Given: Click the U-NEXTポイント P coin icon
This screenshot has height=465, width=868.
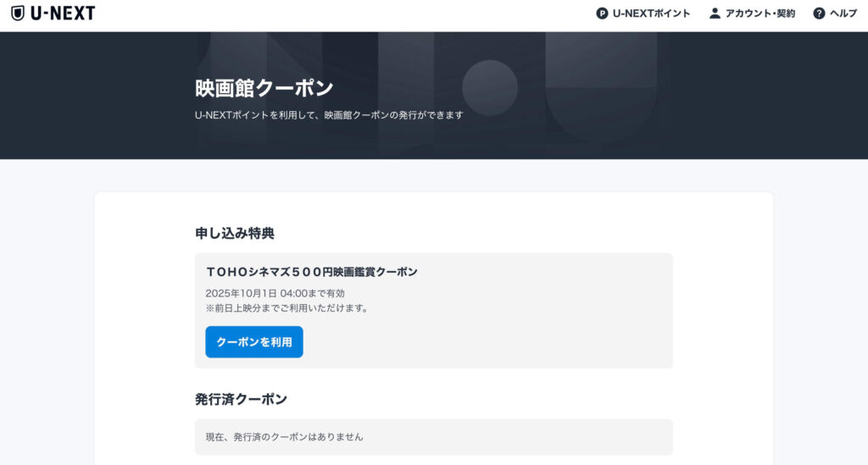Looking at the screenshot, I should click(x=602, y=14).
